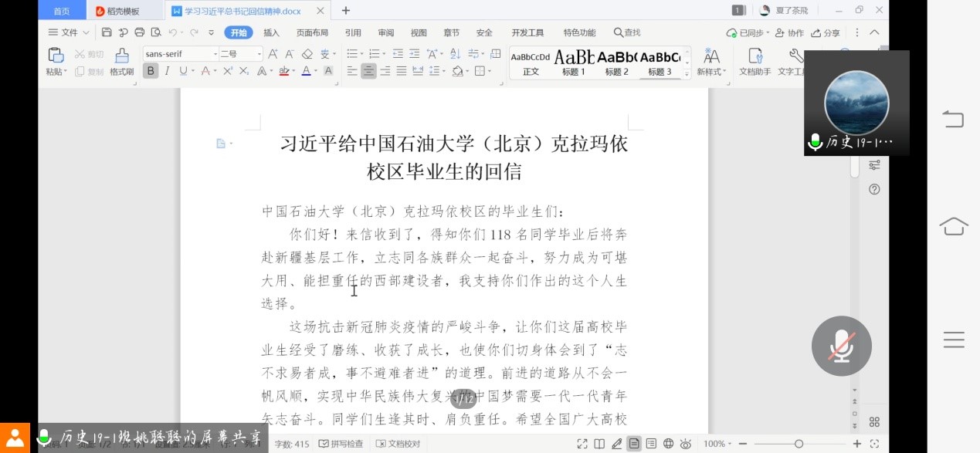This screenshot has height=453, width=980.
Task: Toggle page layout view in status bar
Action: (634, 444)
